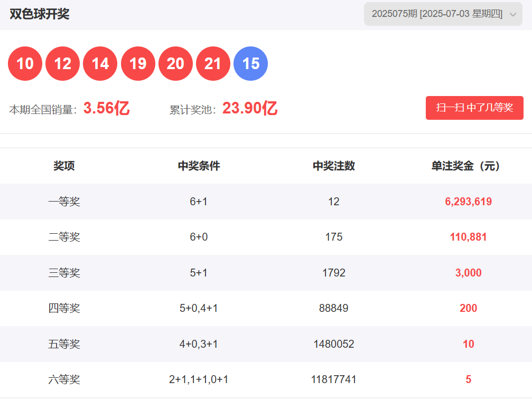Click the sales amount 3.56亿
Viewport: 532px width, 410px height.
coord(107,108)
